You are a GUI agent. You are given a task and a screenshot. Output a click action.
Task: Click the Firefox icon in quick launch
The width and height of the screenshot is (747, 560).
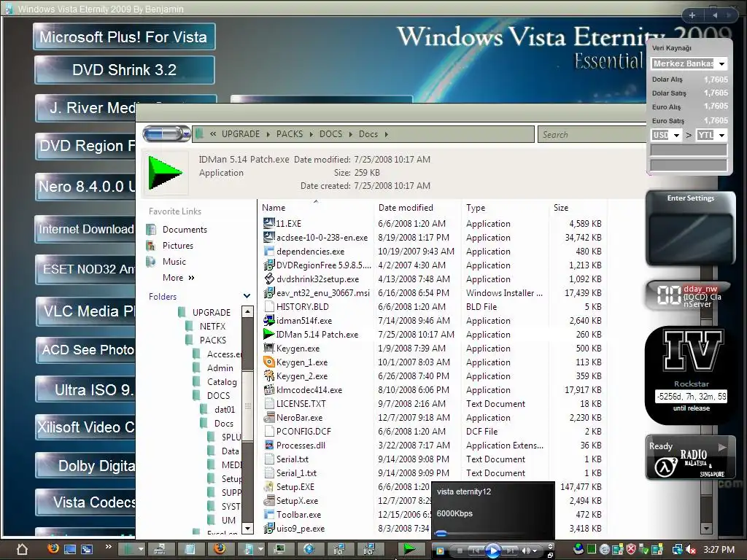53,548
